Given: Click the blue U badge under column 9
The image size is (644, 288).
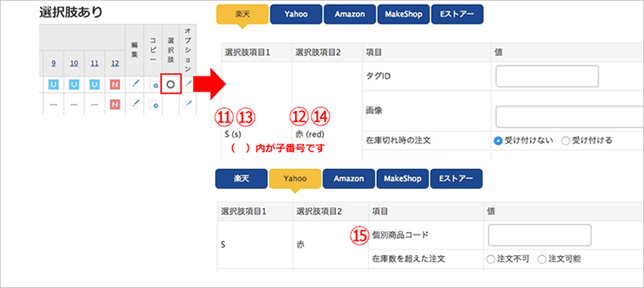Looking at the screenshot, I should (x=54, y=85).
